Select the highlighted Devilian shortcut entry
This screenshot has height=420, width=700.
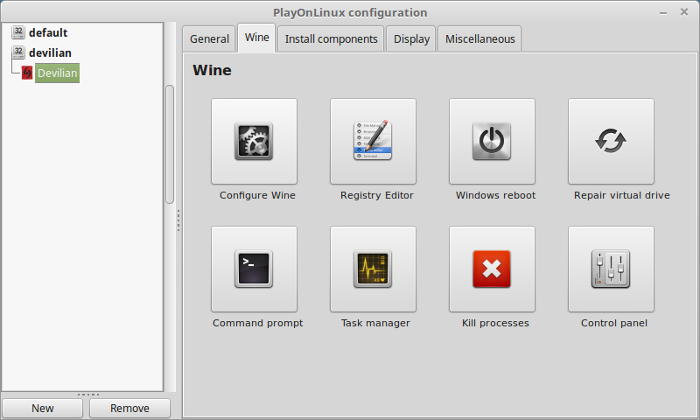(x=57, y=73)
